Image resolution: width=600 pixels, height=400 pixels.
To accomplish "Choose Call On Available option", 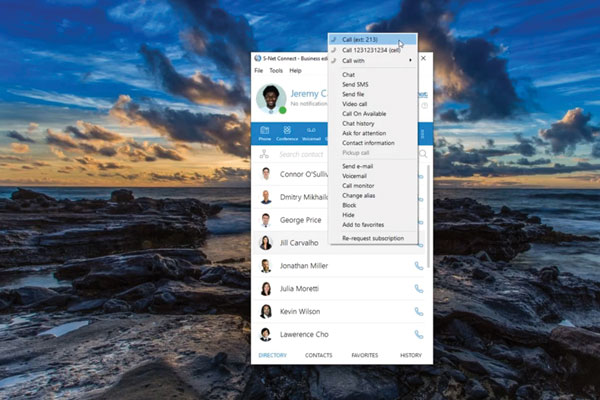I will point(364,114).
